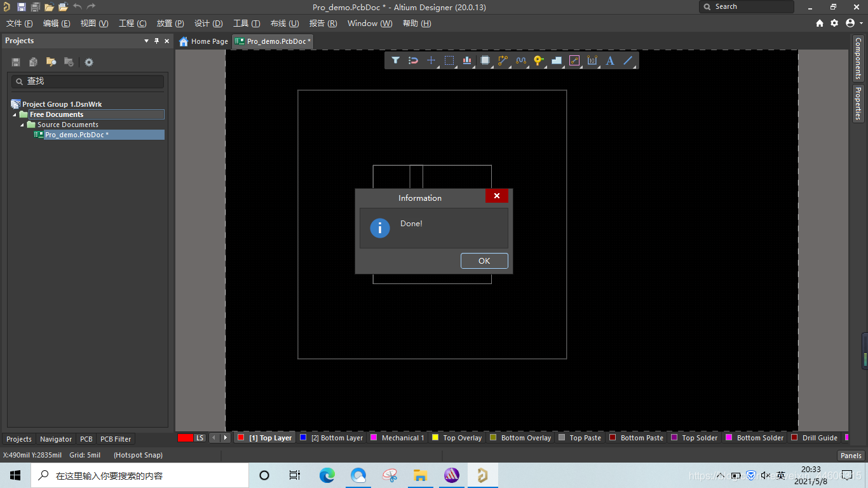Click the Move Objects cross icon
The height and width of the screenshot is (488, 868).
pyautogui.click(x=431, y=60)
